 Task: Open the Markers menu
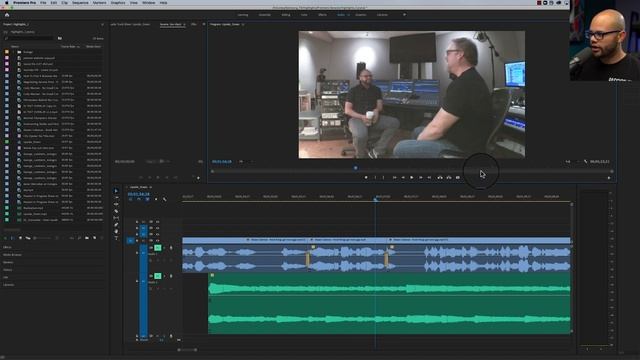99,3
